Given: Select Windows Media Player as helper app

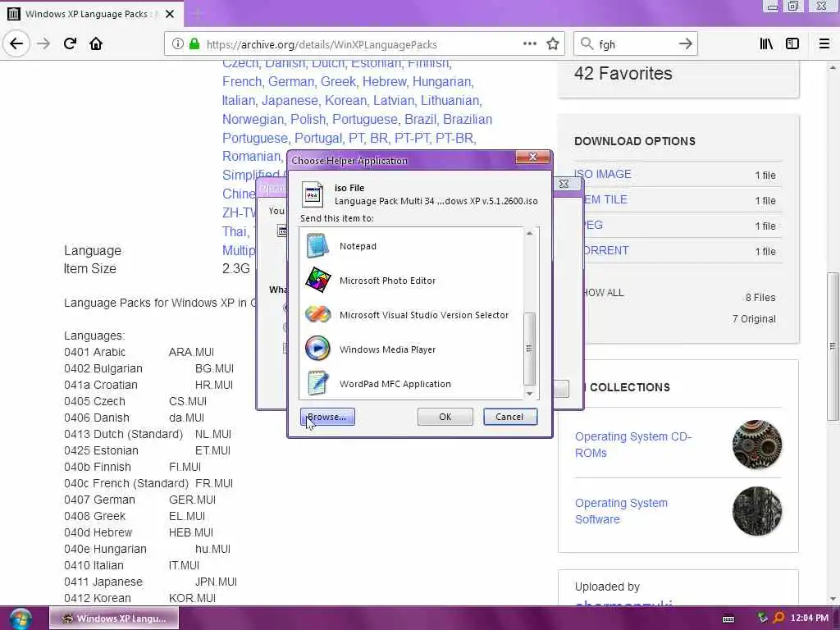Looking at the screenshot, I should 411,349.
